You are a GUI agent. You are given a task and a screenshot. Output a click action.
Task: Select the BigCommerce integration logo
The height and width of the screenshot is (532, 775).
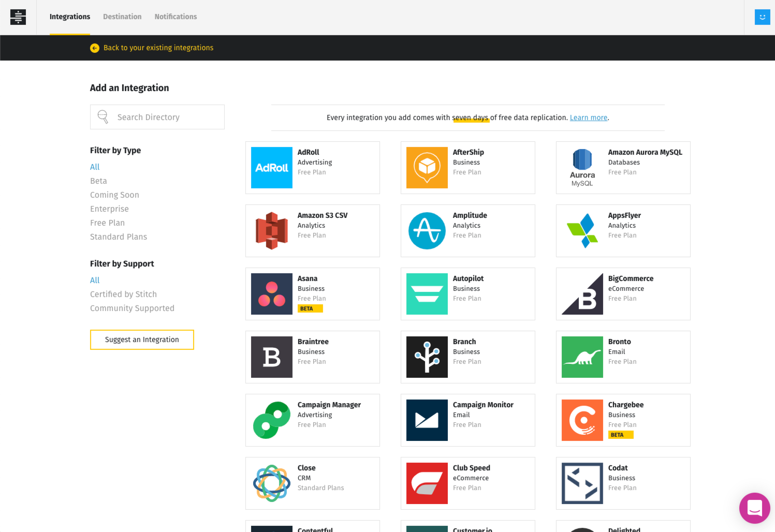[582, 294]
